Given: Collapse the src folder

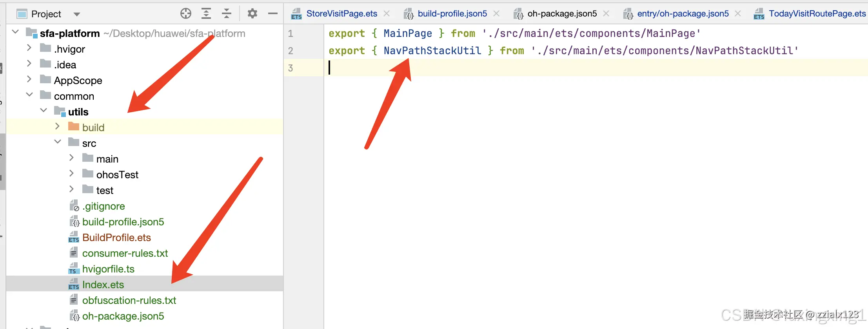Looking at the screenshot, I should click(58, 142).
